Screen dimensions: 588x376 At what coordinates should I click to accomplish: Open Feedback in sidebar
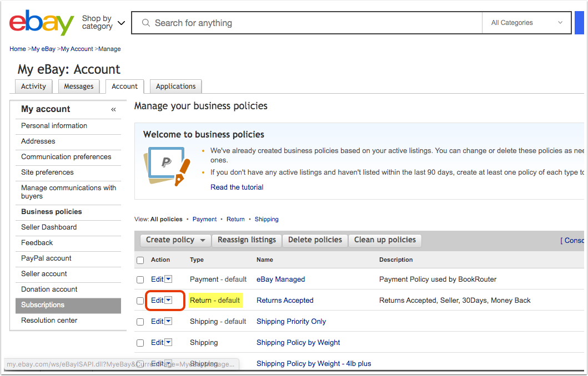(37, 243)
